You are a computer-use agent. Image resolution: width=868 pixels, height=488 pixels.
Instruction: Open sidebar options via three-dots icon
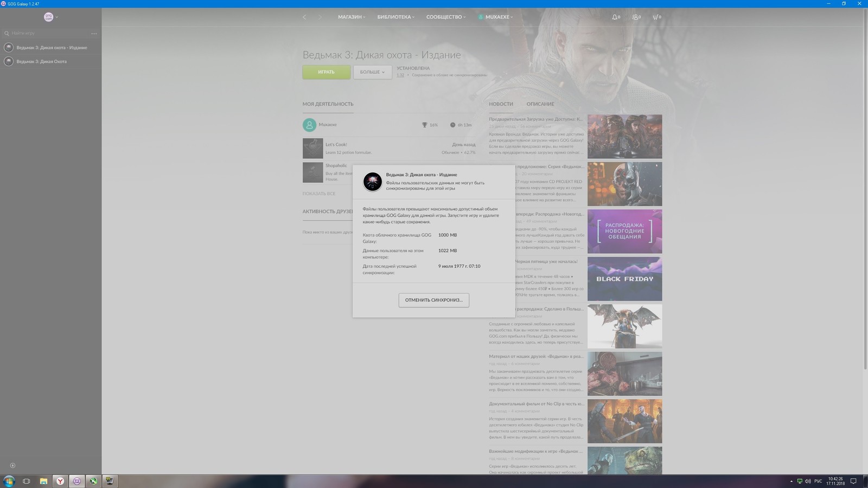[94, 34]
